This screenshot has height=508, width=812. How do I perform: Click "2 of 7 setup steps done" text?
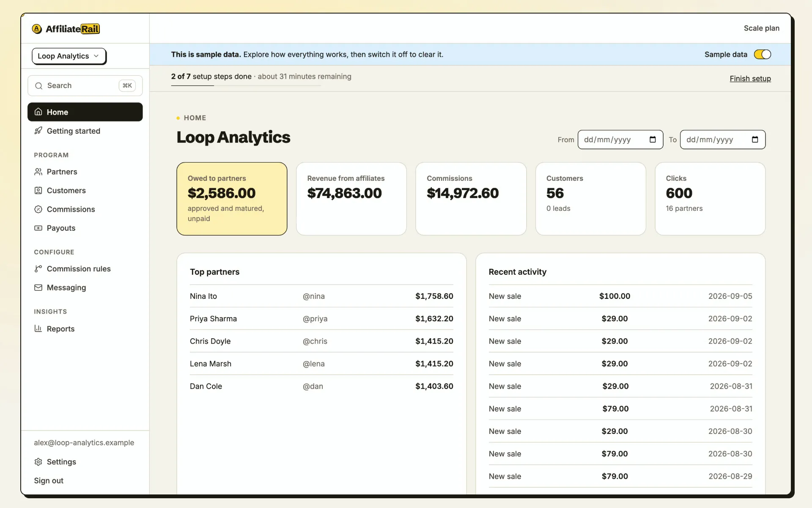point(211,76)
